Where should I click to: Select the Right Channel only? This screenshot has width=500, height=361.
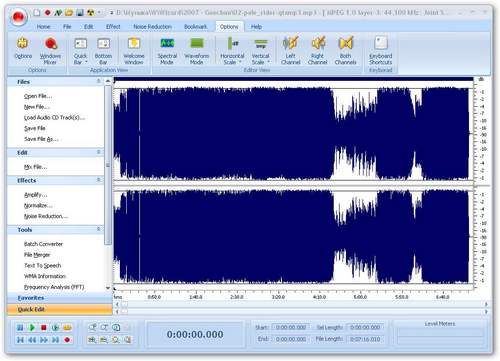click(317, 50)
